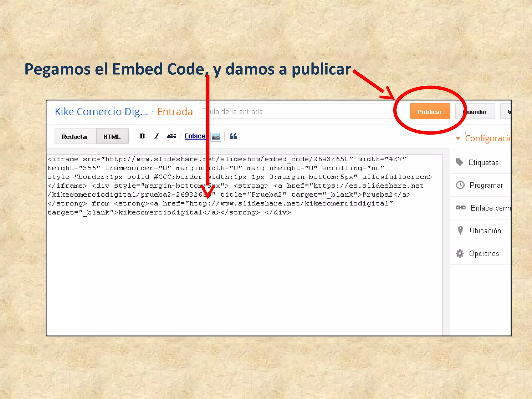The width and height of the screenshot is (532, 399).
Task: Click the Guardar button
Action: tap(475, 111)
